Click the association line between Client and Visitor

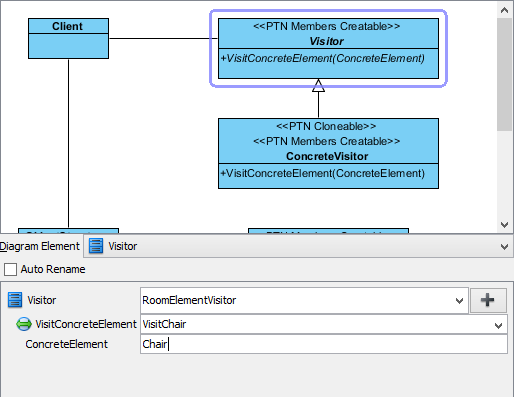click(x=163, y=38)
